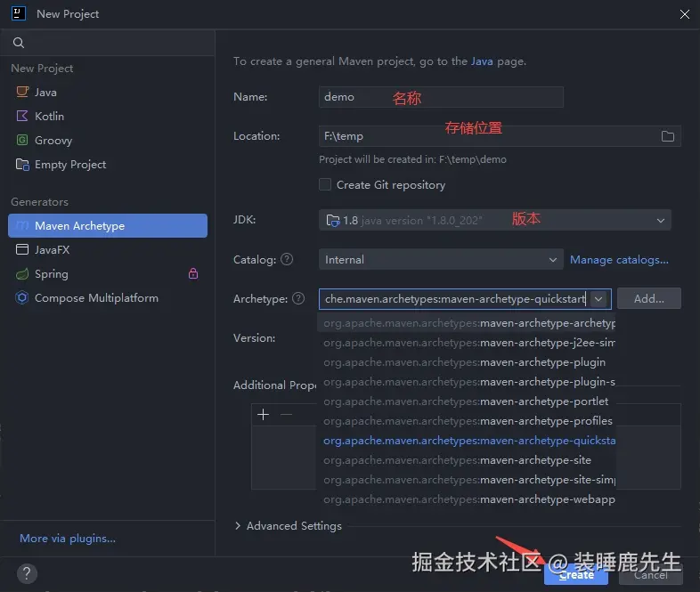
Task: Remove property with minus icon
Action: (286, 415)
